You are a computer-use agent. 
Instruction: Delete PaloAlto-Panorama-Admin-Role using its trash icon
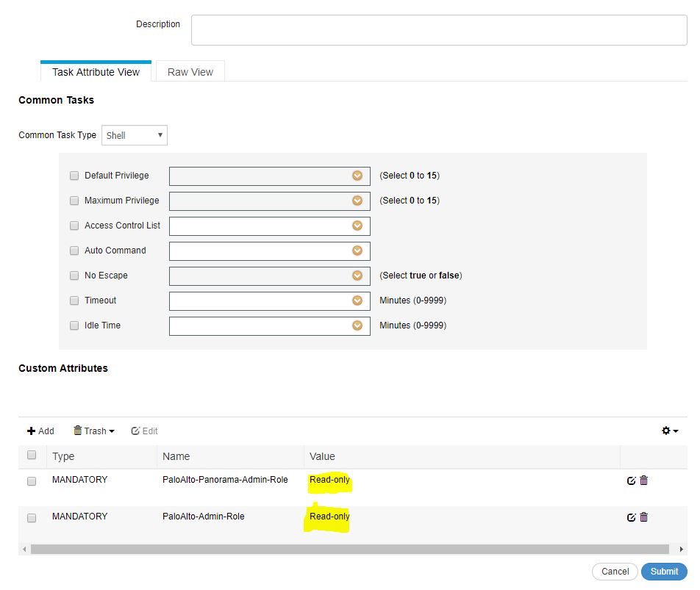[x=643, y=480]
